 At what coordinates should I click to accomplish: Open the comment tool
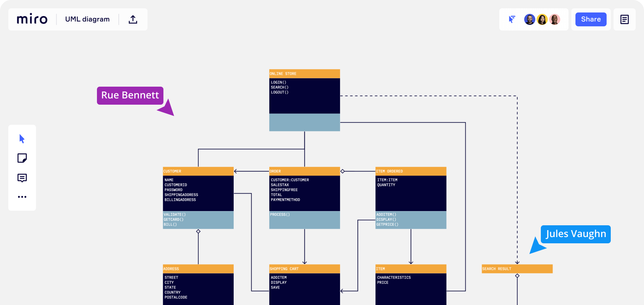(22, 178)
